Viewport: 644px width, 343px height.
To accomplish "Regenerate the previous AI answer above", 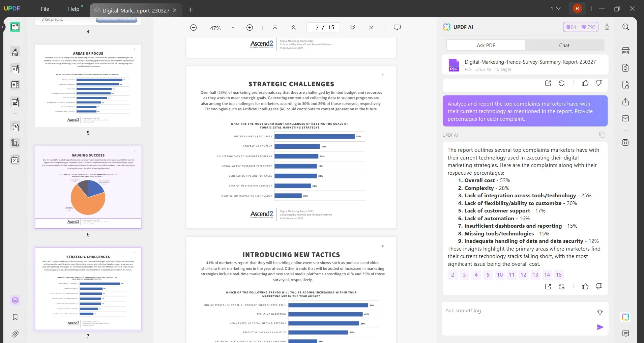I will coord(562,83).
